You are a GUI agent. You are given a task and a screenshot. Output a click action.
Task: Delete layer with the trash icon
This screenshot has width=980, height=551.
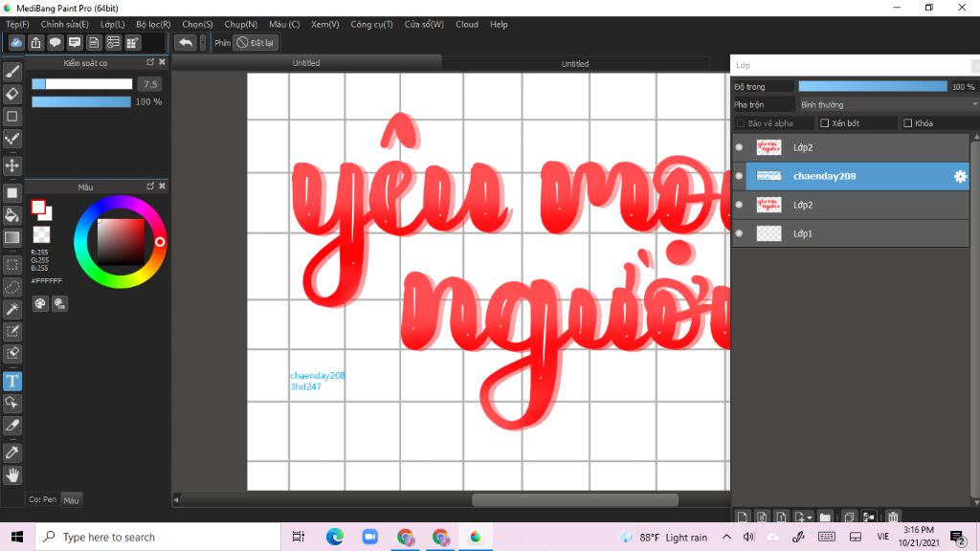pos(893,517)
